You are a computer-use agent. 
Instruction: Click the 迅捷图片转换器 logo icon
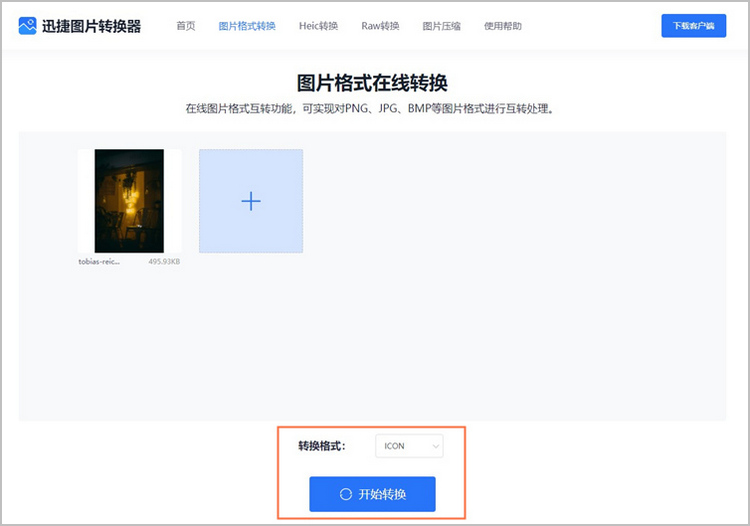click(x=27, y=26)
